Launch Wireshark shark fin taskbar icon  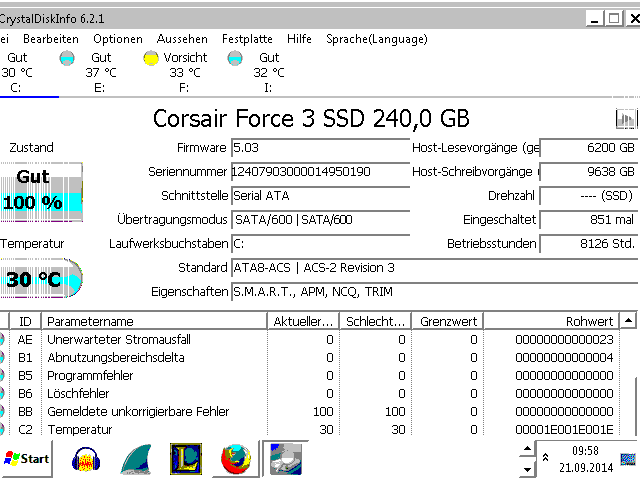(x=136, y=459)
